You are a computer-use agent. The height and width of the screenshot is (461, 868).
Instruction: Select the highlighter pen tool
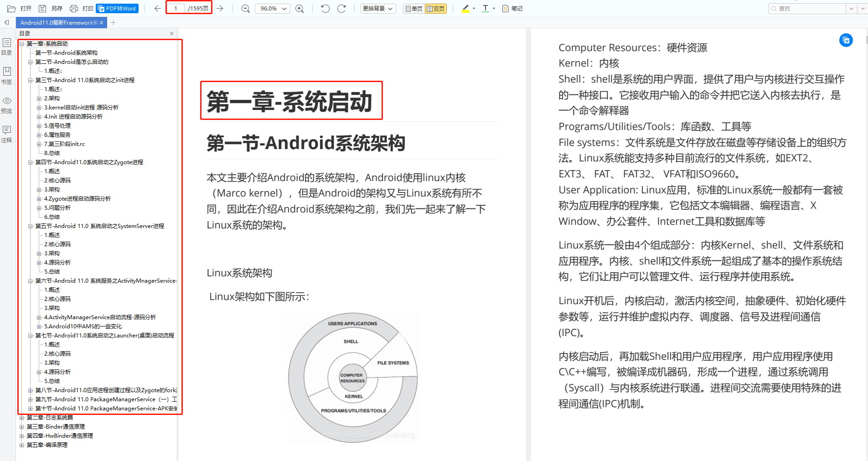(x=465, y=9)
